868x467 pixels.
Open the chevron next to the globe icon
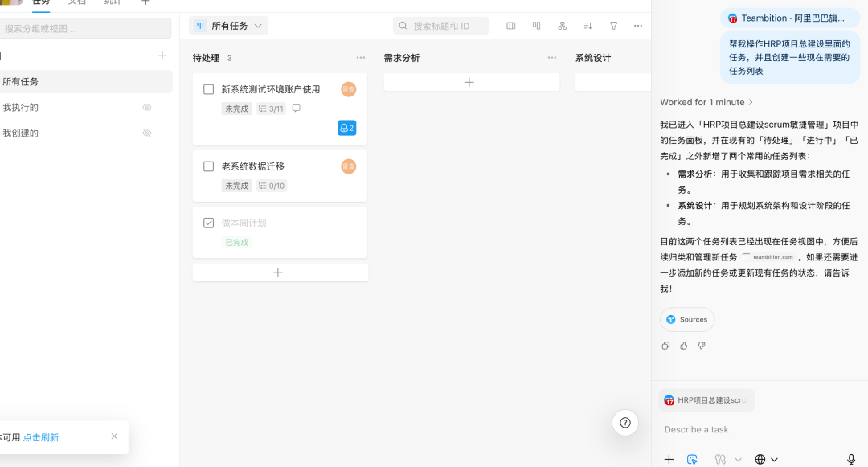775,459
